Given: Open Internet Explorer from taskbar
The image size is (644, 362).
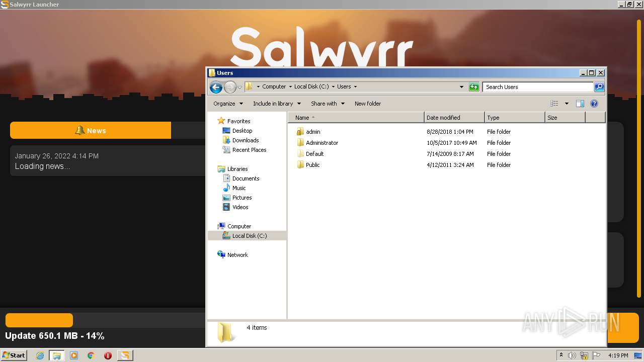Looking at the screenshot, I should [40, 355].
